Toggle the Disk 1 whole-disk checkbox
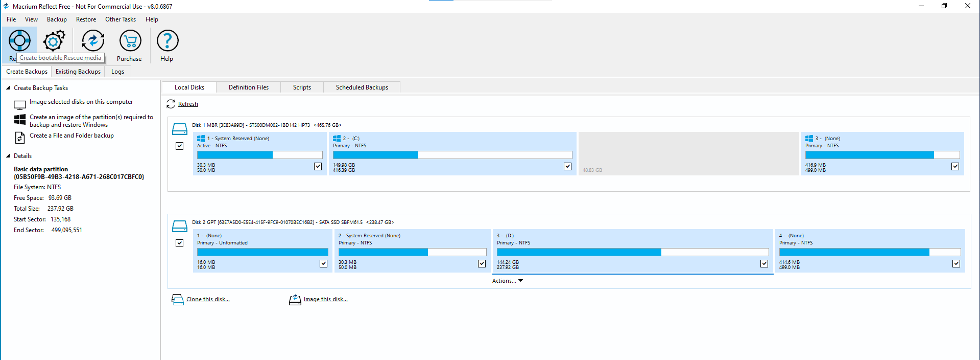 (180, 146)
